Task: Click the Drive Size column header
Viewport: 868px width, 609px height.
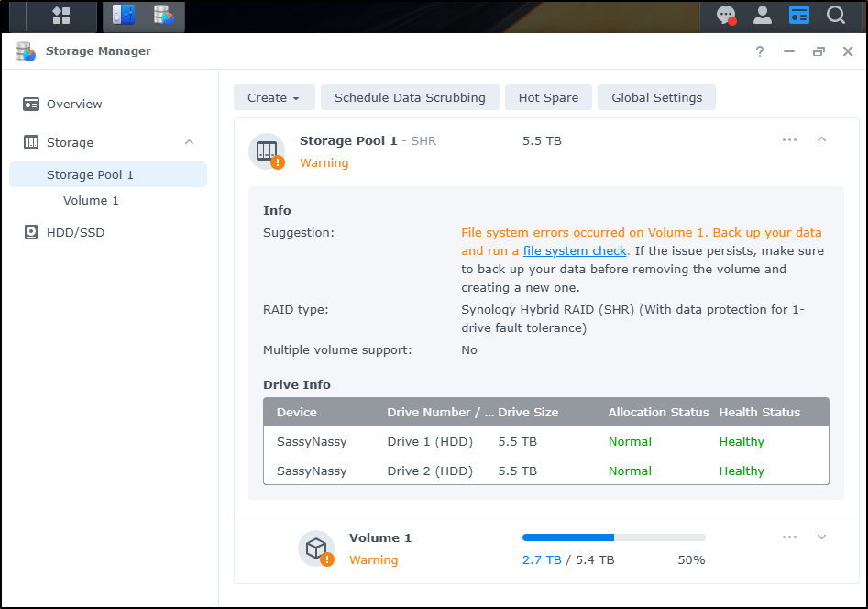Action: (528, 413)
